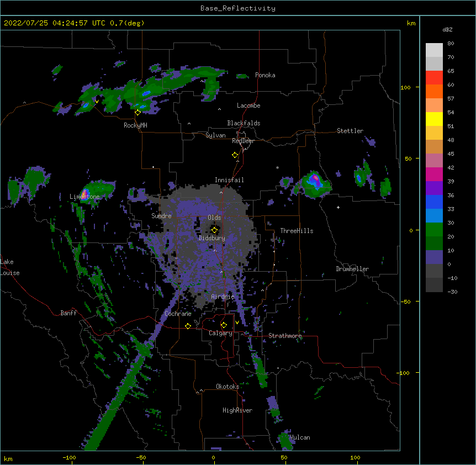Pick the bright yellow swatch in the dBZ legend
The height and width of the screenshot is (465, 476).
(x=434, y=119)
